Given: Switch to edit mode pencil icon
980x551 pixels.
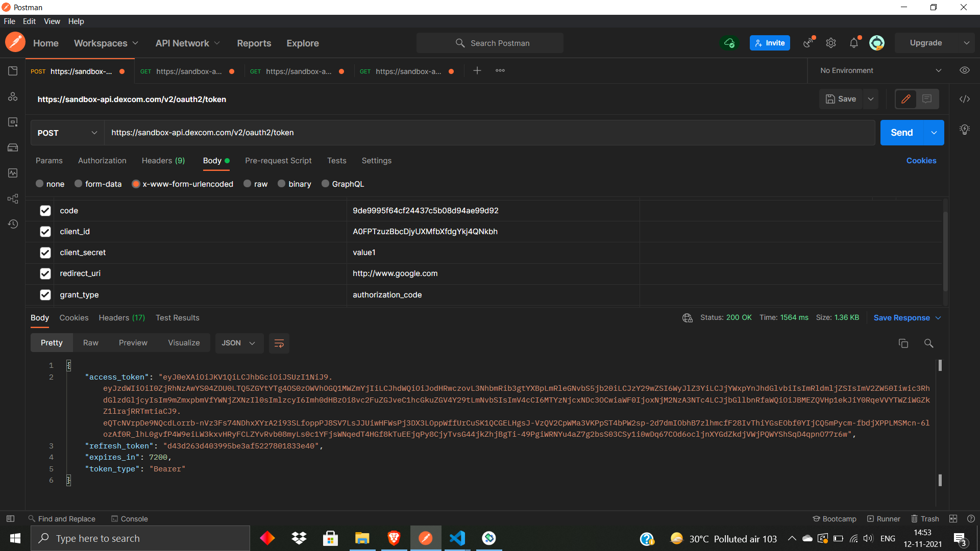Looking at the screenshot, I should [x=906, y=99].
